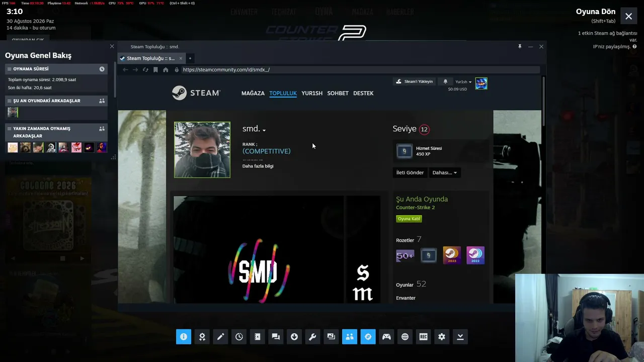Open the MAĞAZA menu
Image resolution: width=644 pixels, height=362 pixels.
click(x=253, y=93)
